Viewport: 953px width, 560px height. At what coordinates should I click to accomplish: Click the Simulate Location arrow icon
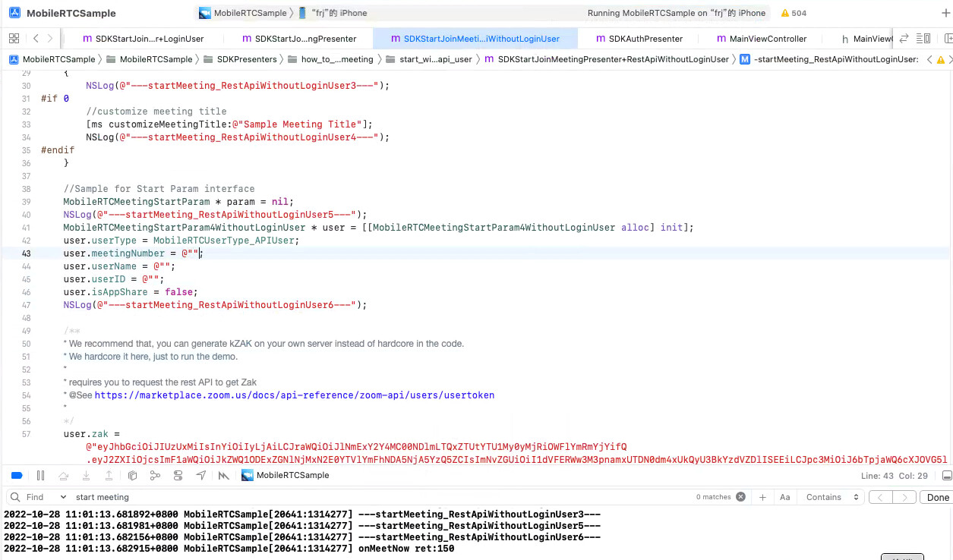pyautogui.click(x=200, y=475)
